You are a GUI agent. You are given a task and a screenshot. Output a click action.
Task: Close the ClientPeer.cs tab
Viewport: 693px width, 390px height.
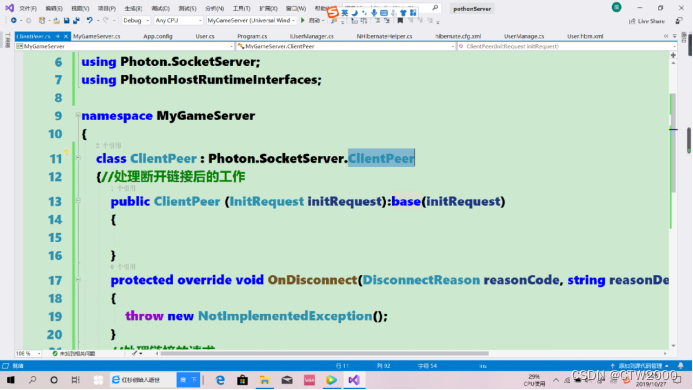[66, 36]
